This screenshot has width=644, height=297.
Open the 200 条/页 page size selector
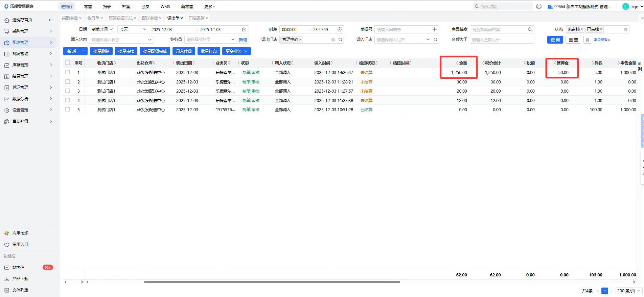tap(628, 291)
